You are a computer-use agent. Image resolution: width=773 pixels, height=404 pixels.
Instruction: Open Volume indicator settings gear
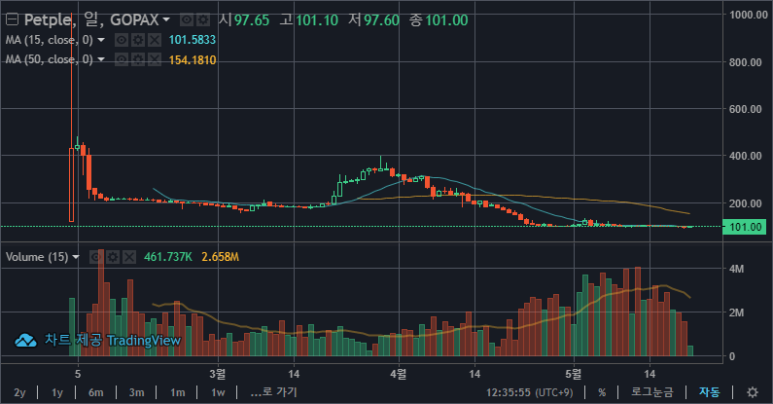tap(113, 257)
